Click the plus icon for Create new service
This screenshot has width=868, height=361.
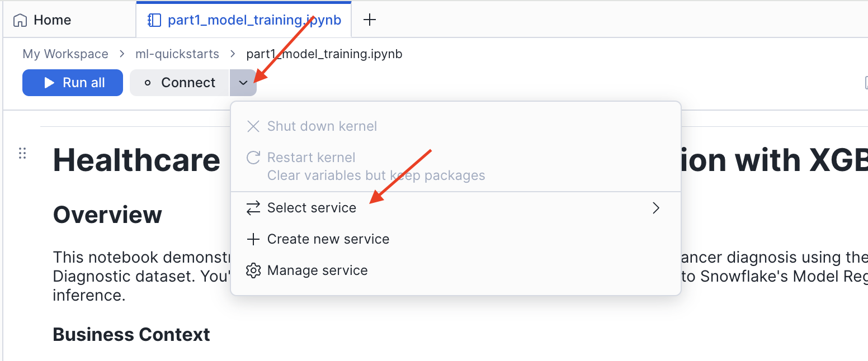253,239
